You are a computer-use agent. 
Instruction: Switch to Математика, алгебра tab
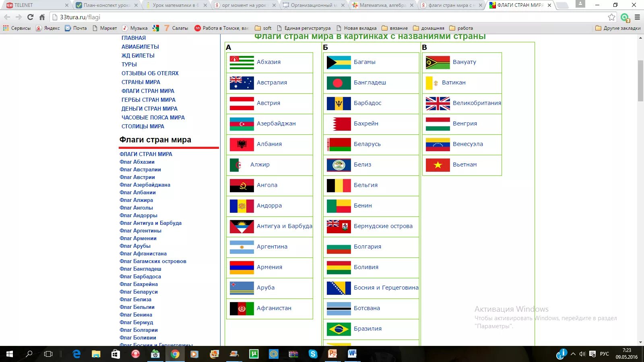tap(383, 5)
